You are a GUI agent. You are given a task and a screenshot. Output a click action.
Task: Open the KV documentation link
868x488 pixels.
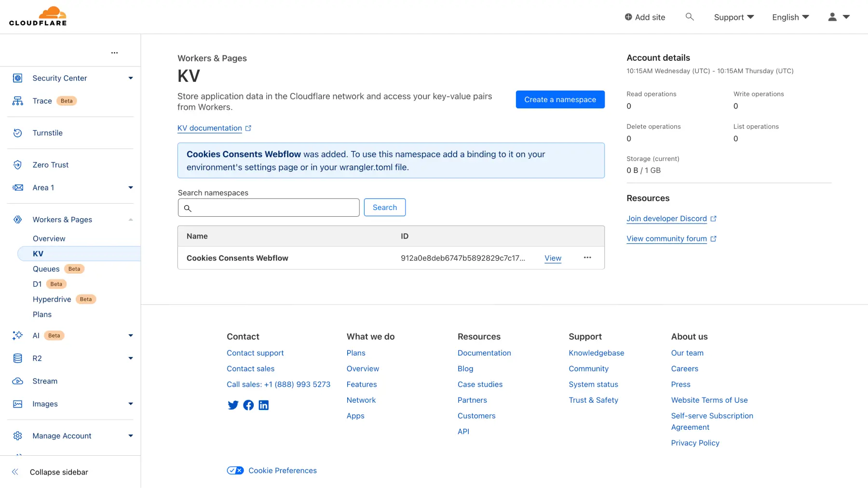click(210, 128)
